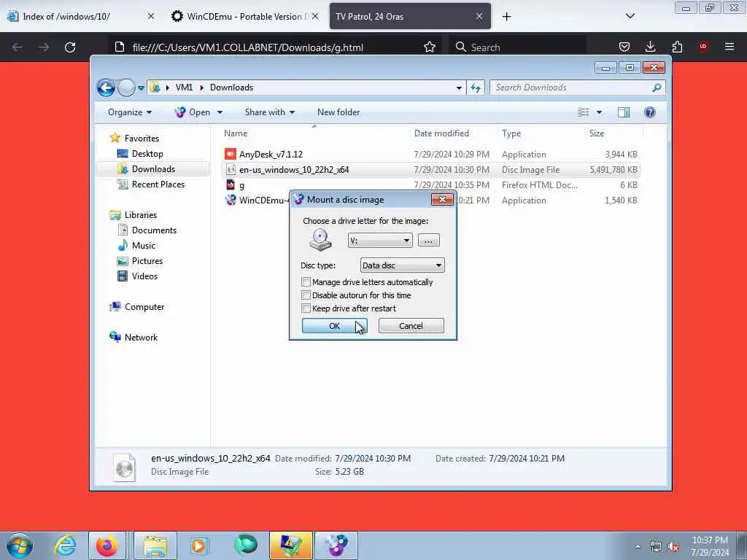
Task: Switch to WinCDEmu Portable Version tab
Action: pos(245,16)
